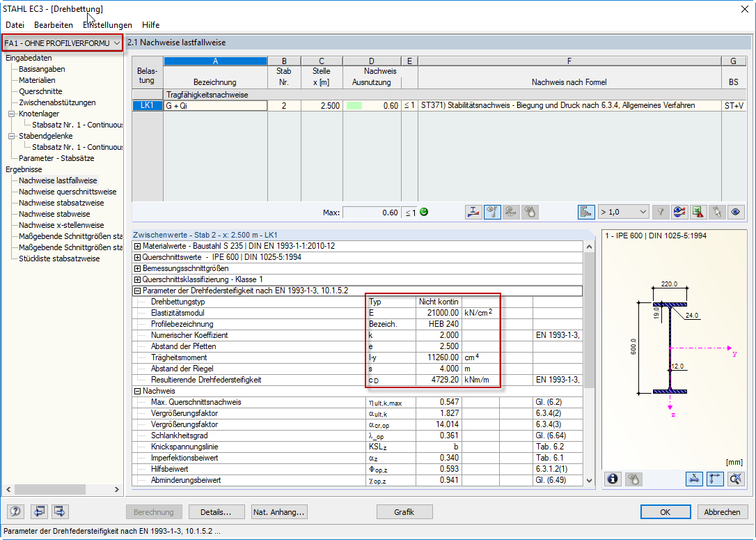Expand Querschnittsklassifizierung - Klasse 1 section
The width and height of the screenshot is (756, 540).
[x=137, y=279]
